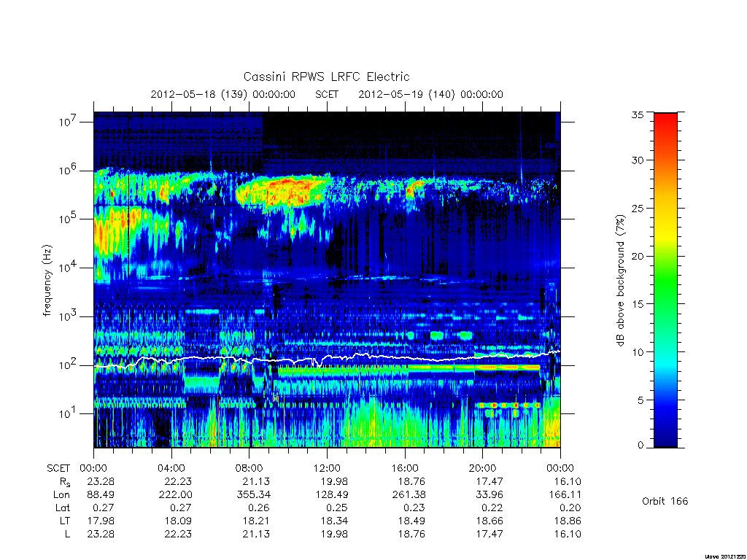Click the 'Rs' row label

tap(64, 482)
